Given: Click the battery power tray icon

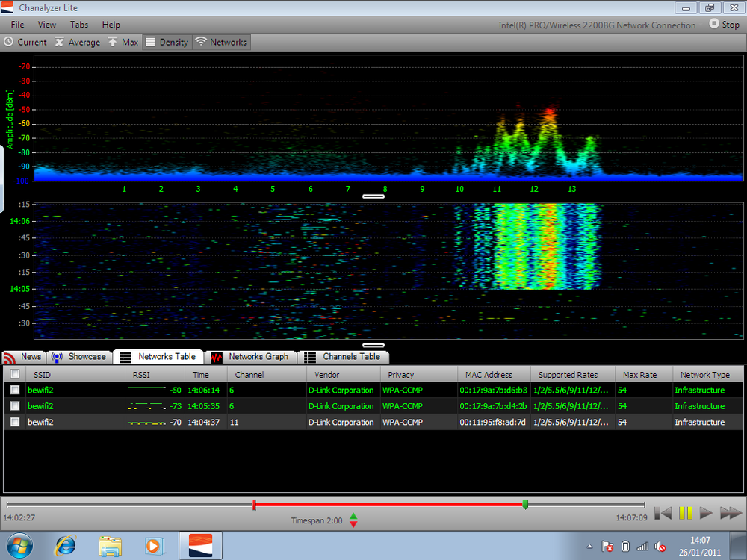Looking at the screenshot, I should tap(625, 547).
